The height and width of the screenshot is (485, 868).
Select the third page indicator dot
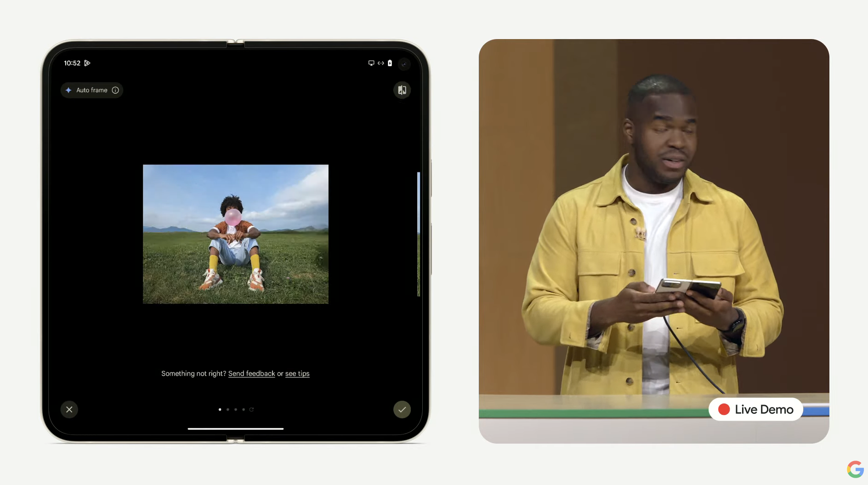[x=236, y=410]
